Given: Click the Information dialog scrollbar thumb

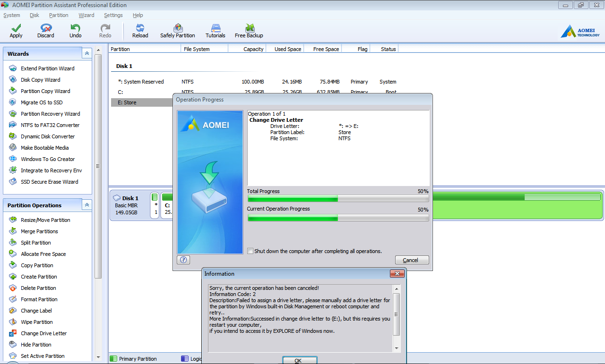Looking at the screenshot, I should (x=397, y=314).
